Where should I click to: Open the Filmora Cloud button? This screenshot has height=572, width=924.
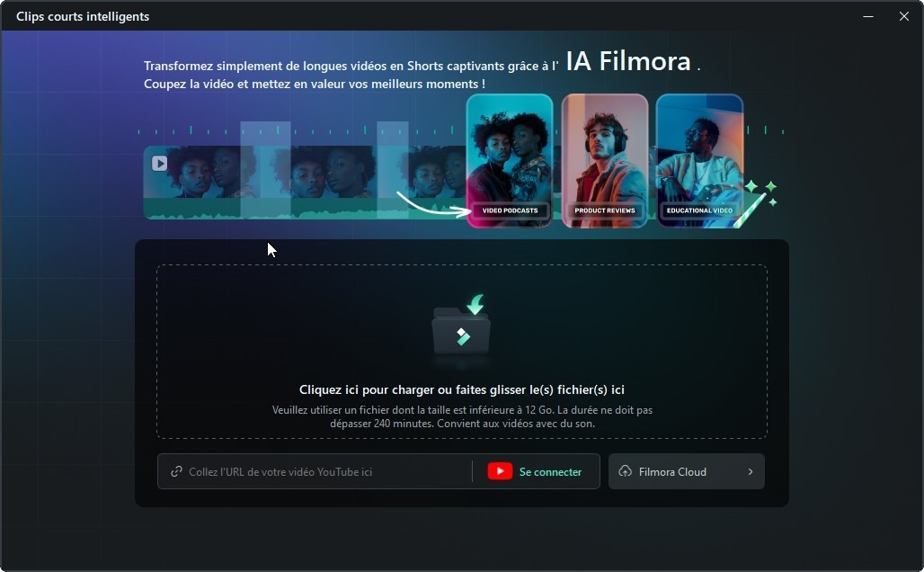click(687, 471)
